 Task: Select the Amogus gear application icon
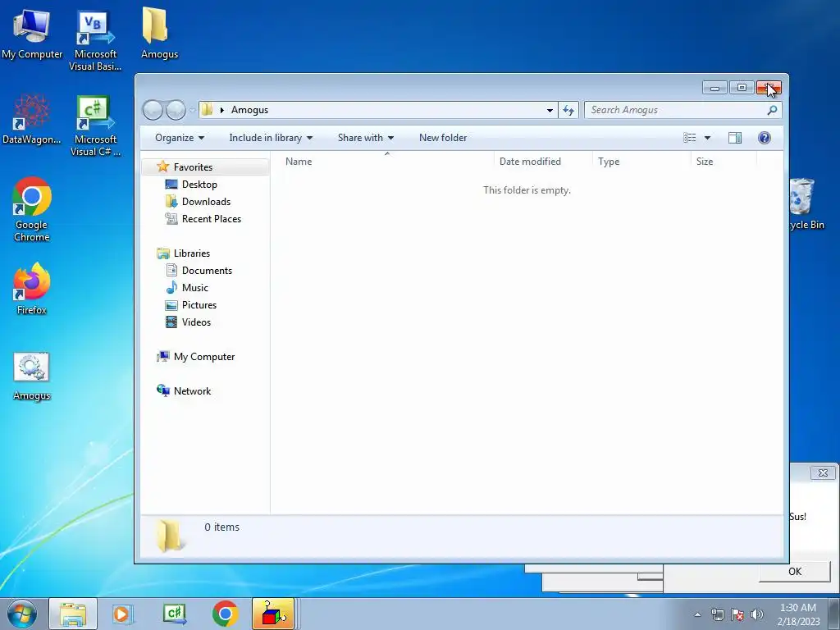click(x=32, y=377)
